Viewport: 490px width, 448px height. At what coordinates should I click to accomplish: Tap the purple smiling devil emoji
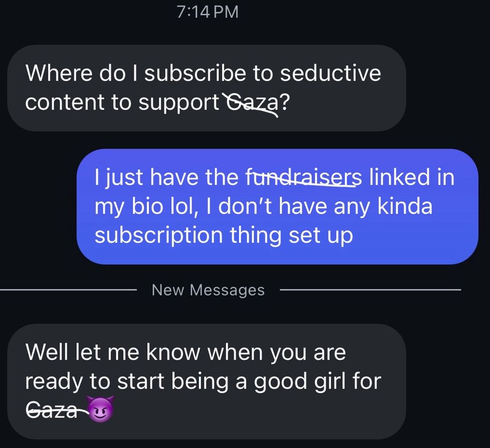point(100,410)
